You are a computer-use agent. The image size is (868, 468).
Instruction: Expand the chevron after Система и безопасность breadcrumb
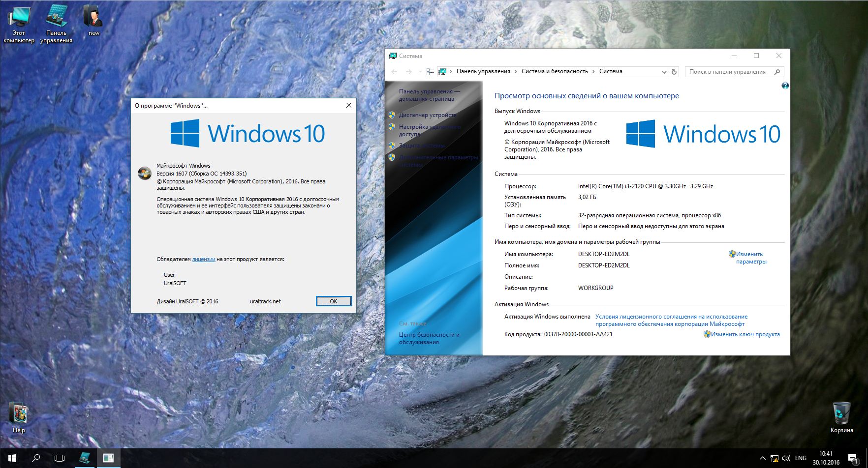click(593, 72)
